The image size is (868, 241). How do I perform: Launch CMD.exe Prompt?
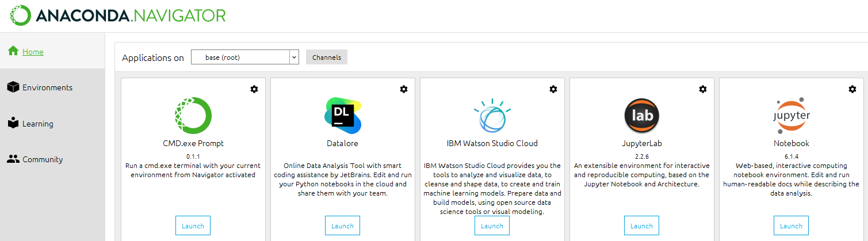pos(193,225)
